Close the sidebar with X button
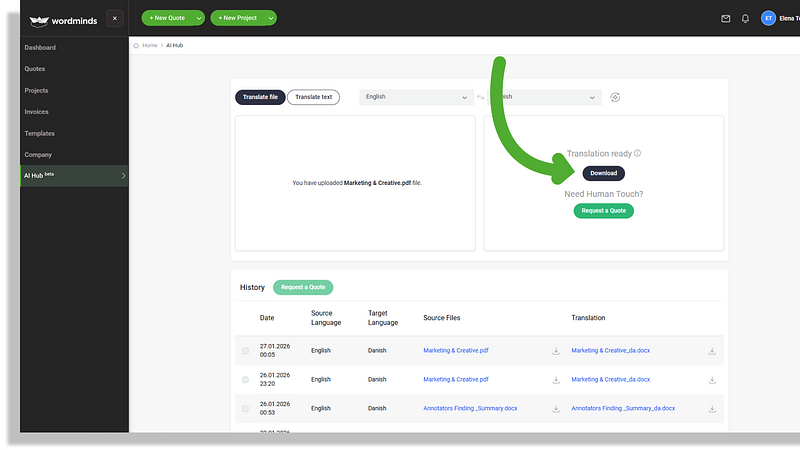The width and height of the screenshot is (800, 450). [114, 18]
